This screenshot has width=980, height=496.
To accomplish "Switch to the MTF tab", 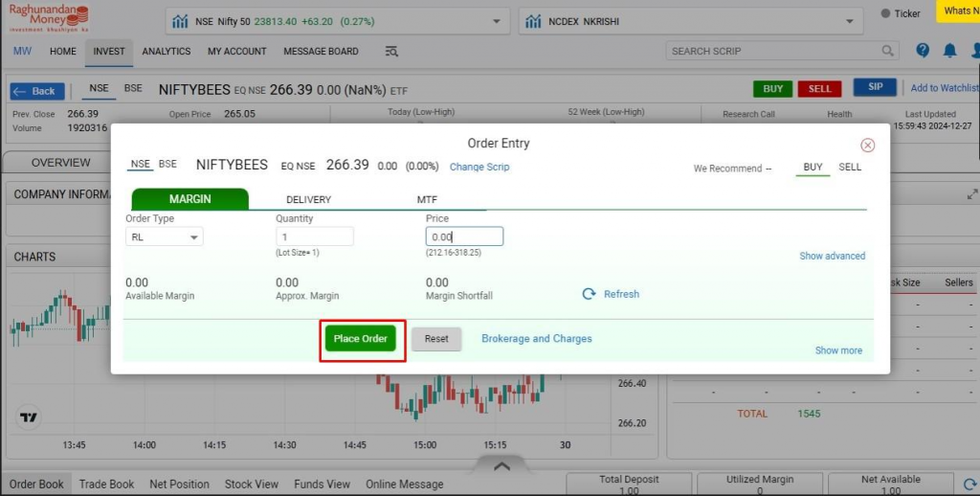I will pyautogui.click(x=427, y=199).
